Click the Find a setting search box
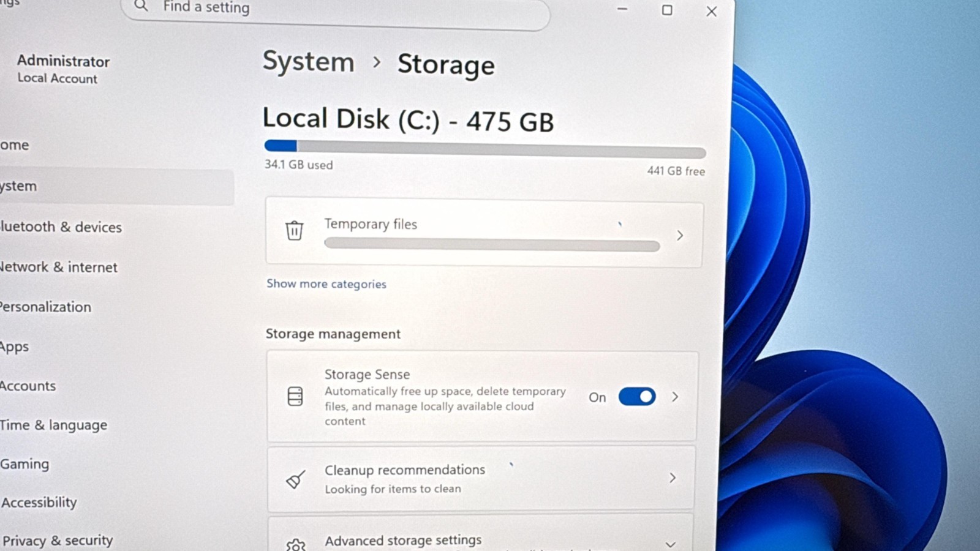 [336, 12]
